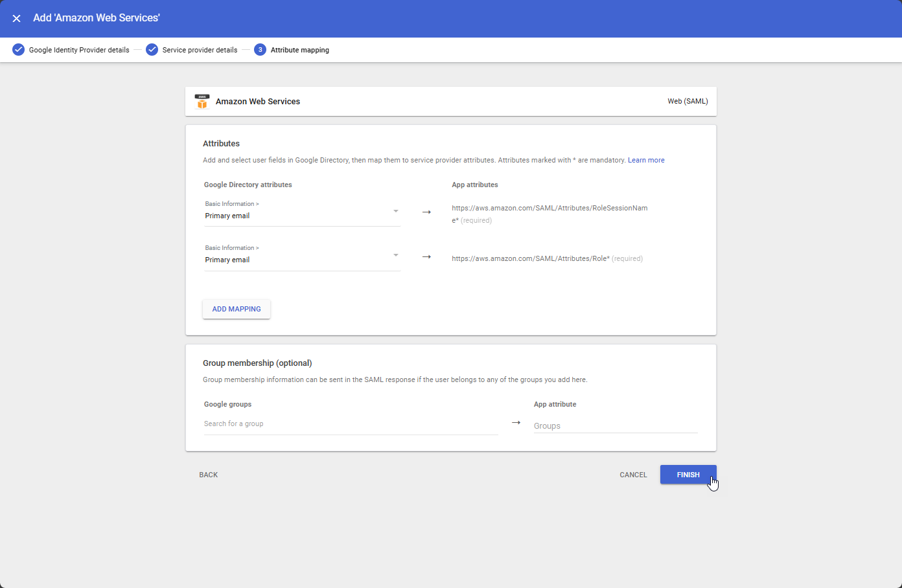Image resolution: width=902 pixels, height=588 pixels.
Task: Click the Service provider details checkmark icon
Action: click(x=152, y=50)
